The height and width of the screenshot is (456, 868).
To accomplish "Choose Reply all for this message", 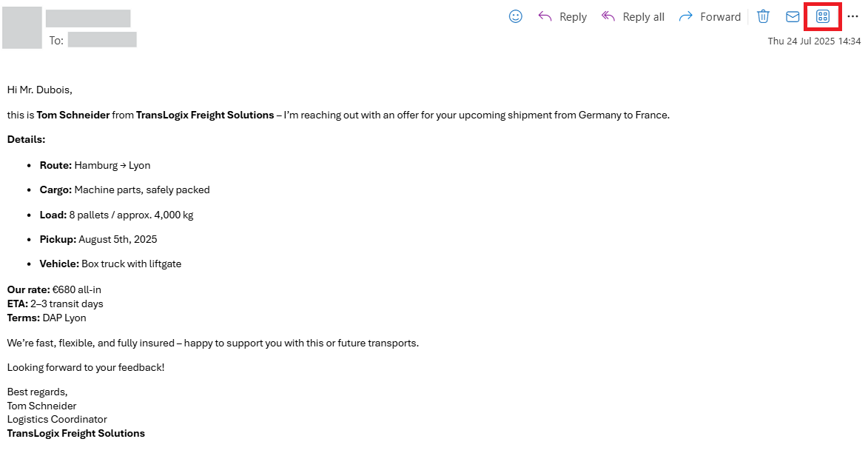I will pyautogui.click(x=633, y=16).
